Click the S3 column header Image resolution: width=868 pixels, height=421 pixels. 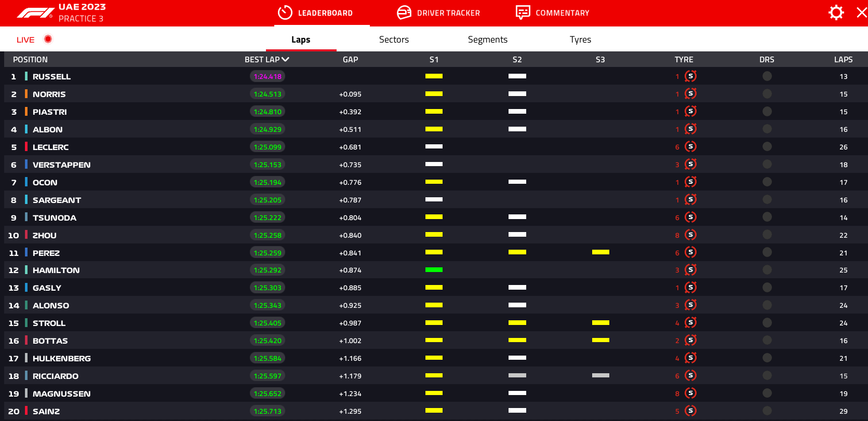click(x=600, y=60)
